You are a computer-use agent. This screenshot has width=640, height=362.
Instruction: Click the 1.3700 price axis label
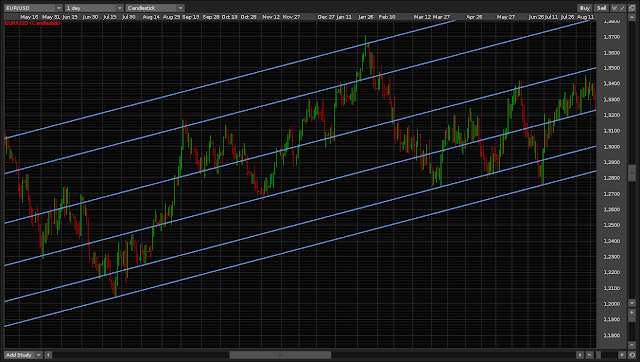point(611,37)
